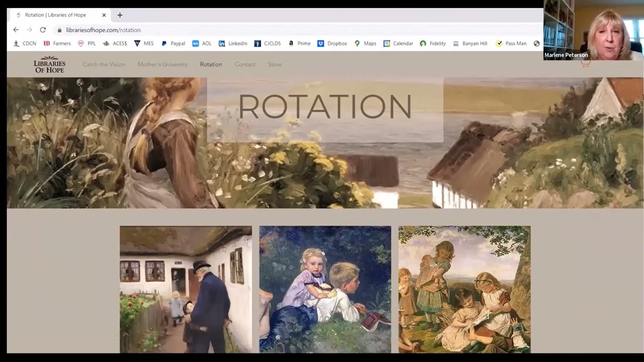Open the LinkedIn bookmark
This screenshot has width=644, height=362.
click(233, 44)
